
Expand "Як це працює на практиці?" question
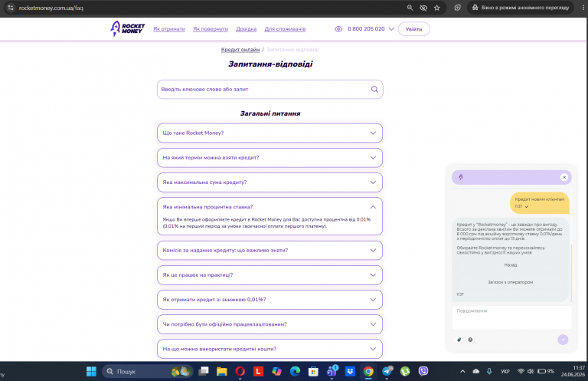pyautogui.click(x=269, y=275)
